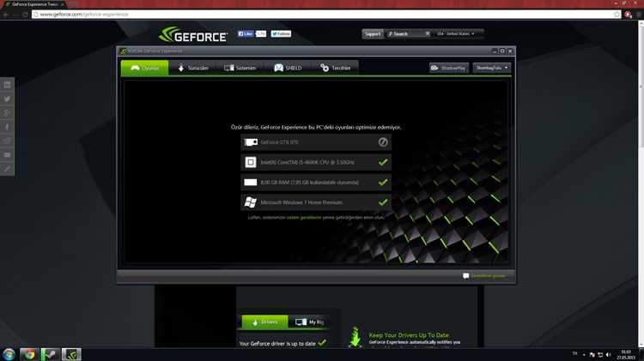644x361 pixels.
Task: Click the Google Plus share icon in the sidebar
Action: point(8,113)
